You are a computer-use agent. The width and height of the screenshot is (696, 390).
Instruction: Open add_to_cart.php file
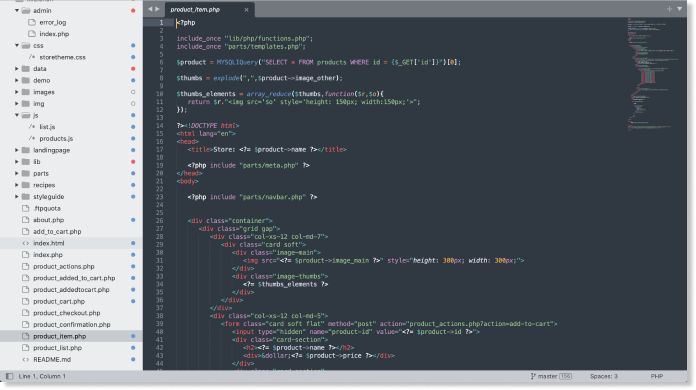coord(57,231)
